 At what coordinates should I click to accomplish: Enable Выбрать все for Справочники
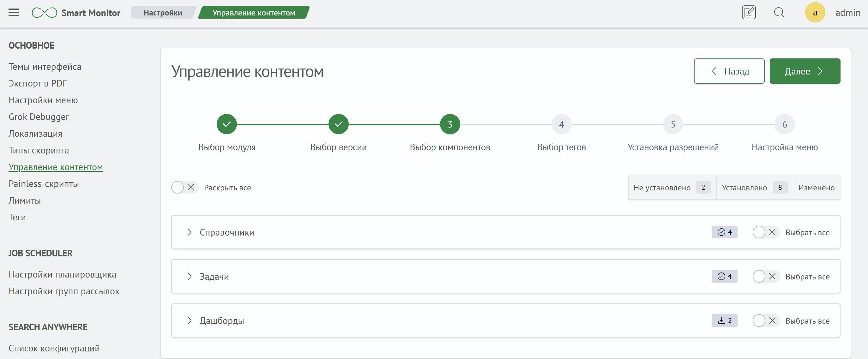(x=766, y=232)
